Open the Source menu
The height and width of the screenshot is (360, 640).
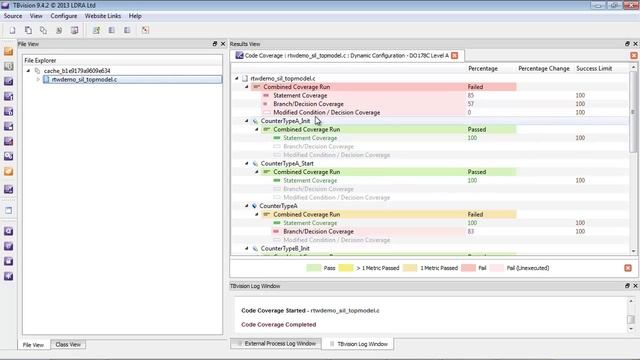pos(13,16)
